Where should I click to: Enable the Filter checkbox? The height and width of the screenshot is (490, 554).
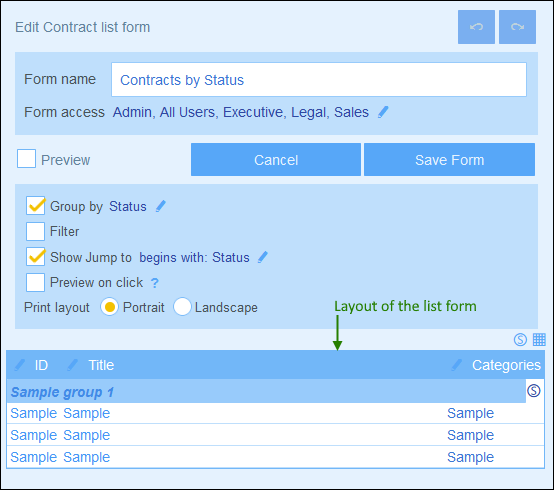35,231
